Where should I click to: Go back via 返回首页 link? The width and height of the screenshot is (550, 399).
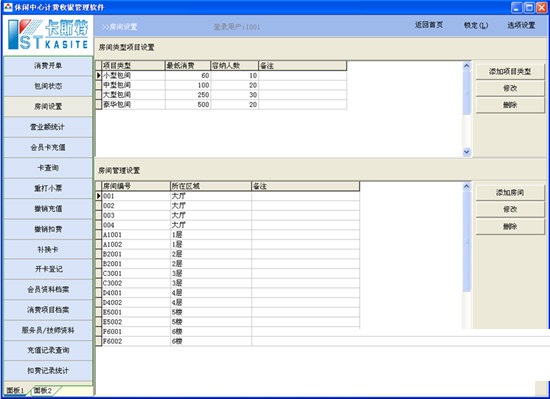pos(429,25)
